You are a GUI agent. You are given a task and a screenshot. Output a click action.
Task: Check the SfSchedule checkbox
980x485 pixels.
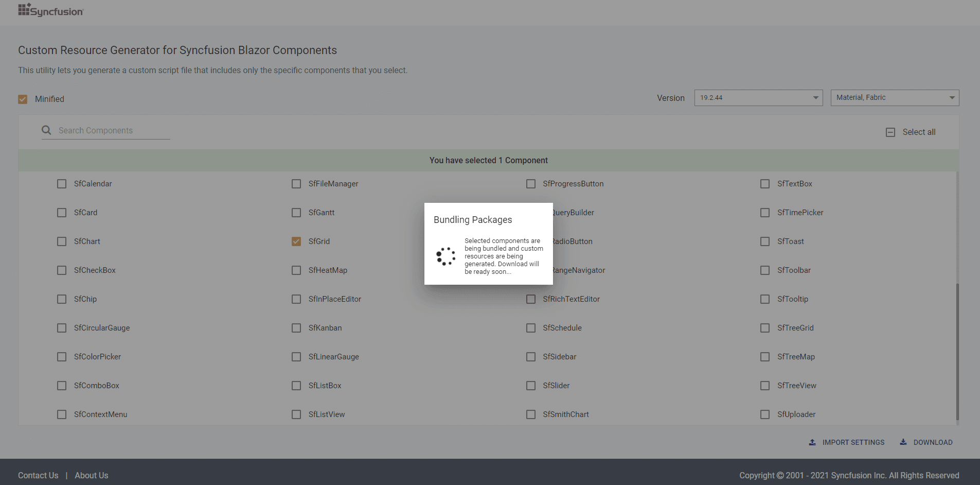click(x=531, y=328)
